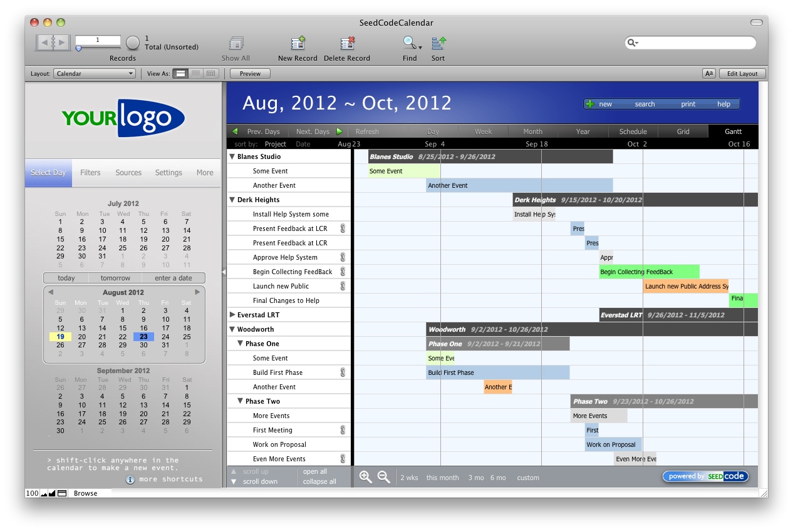The height and width of the screenshot is (532, 793).
Task: Click the record number input field
Action: pos(98,40)
